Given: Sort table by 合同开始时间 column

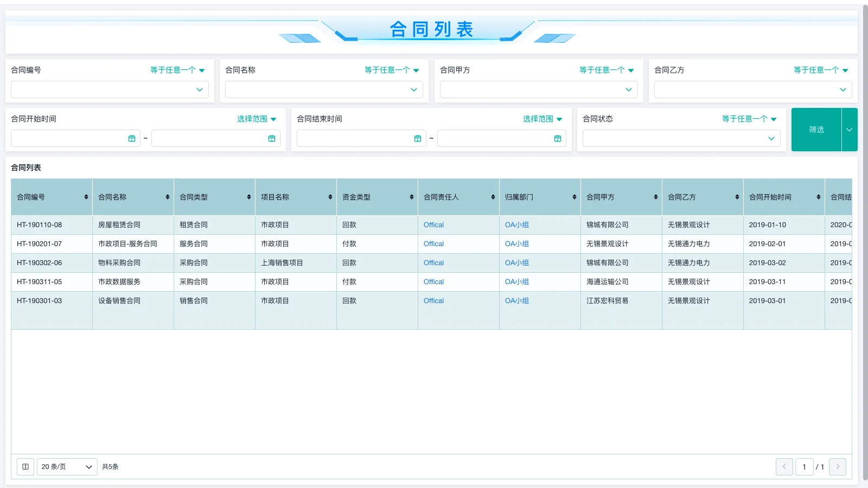Looking at the screenshot, I should click(x=819, y=197).
